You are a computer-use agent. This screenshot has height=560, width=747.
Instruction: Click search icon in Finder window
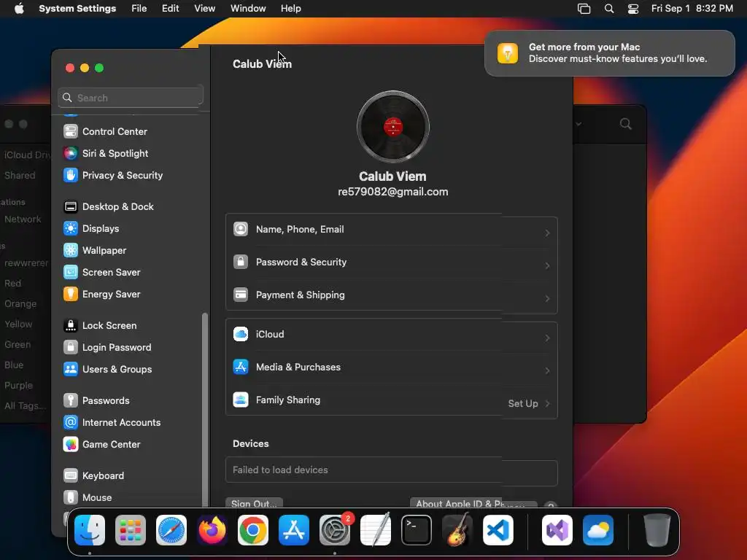(x=625, y=124)
